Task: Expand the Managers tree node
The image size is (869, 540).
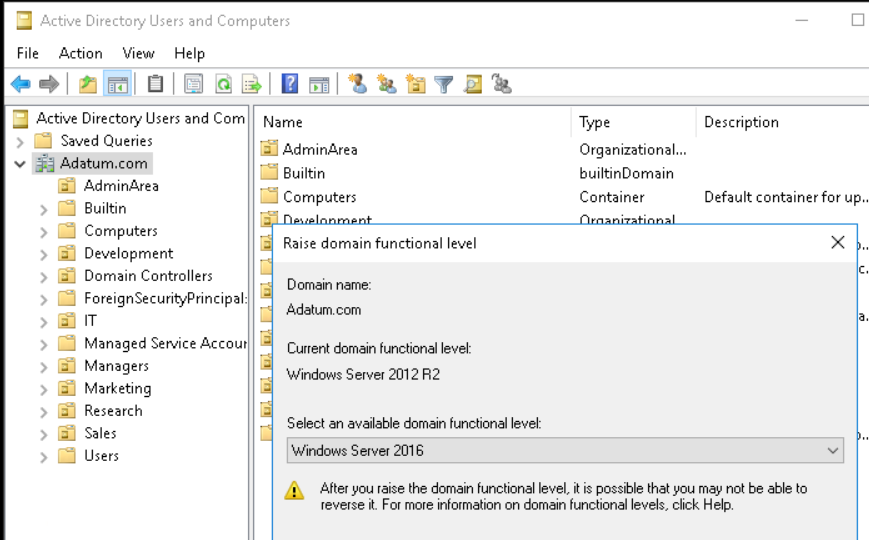Action: [x=44, y=367]
